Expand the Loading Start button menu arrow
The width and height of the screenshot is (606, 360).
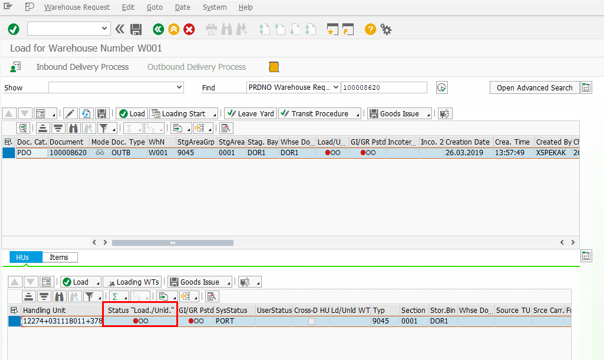point(214,115)
